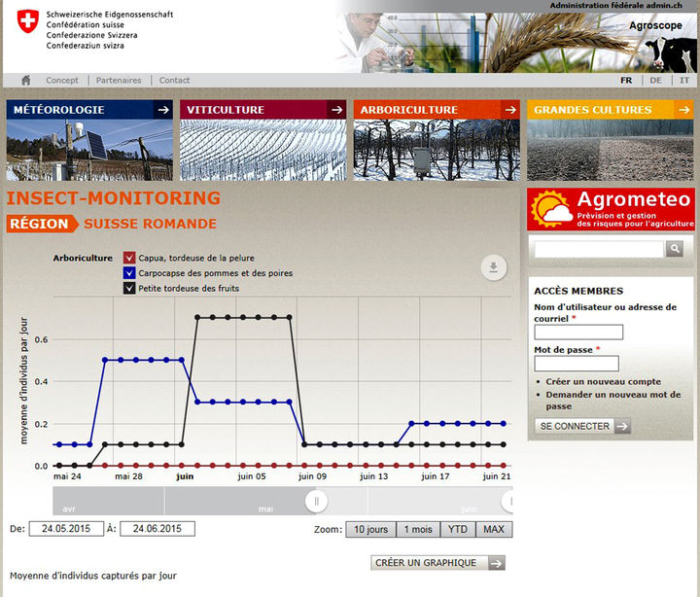Click the Mot de passe field
The height and width of the screenshot is (597, 700).
pyautogui.click(x=577, y=364)
